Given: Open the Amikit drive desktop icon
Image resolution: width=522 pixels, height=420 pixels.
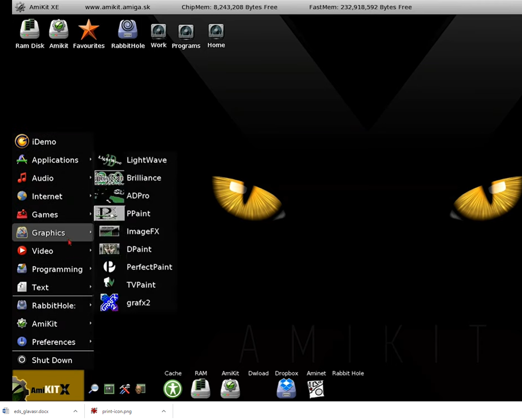Looking at the screenshot, I should (58, 34).
